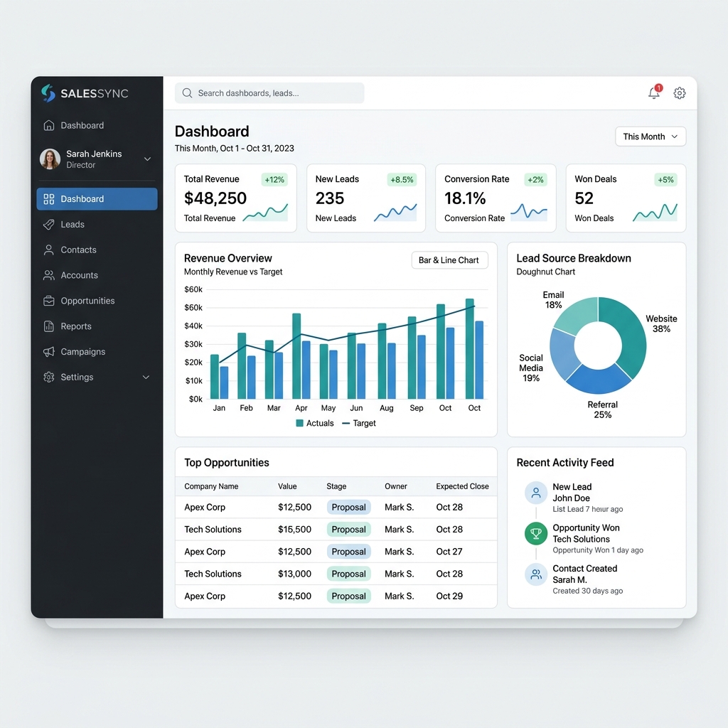Open the Contacts menu item

tap(97, 250)
